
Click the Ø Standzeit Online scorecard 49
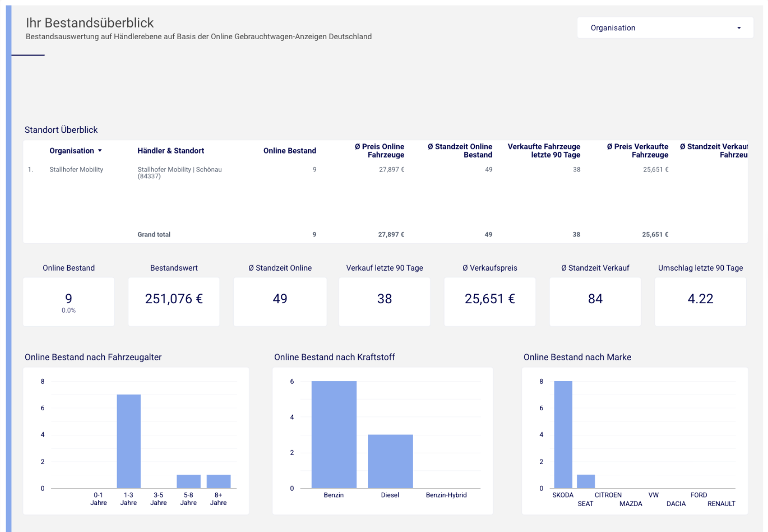(x=280, y=301)
